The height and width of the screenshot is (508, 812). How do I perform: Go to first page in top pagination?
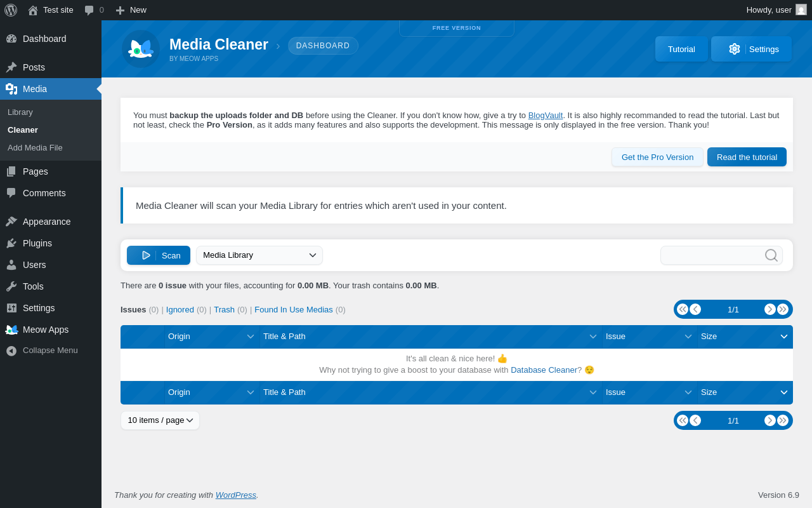click(683, 309)
